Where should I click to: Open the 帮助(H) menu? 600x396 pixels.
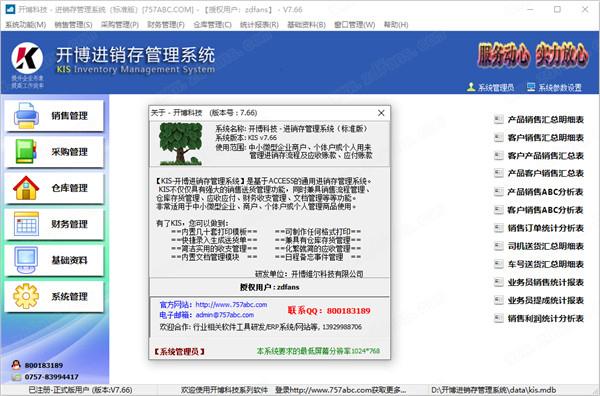pos(396,24)
